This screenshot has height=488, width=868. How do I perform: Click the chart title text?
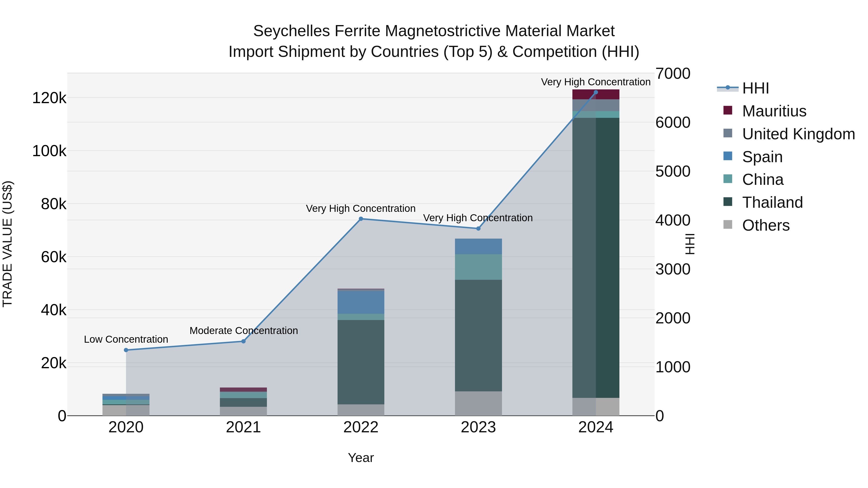pyautogui.click(x=434, y=41)
